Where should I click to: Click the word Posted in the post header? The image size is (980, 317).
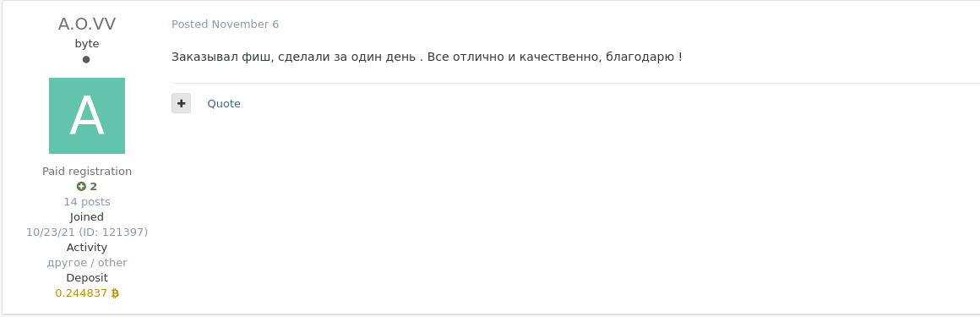[x=190, y=25]
